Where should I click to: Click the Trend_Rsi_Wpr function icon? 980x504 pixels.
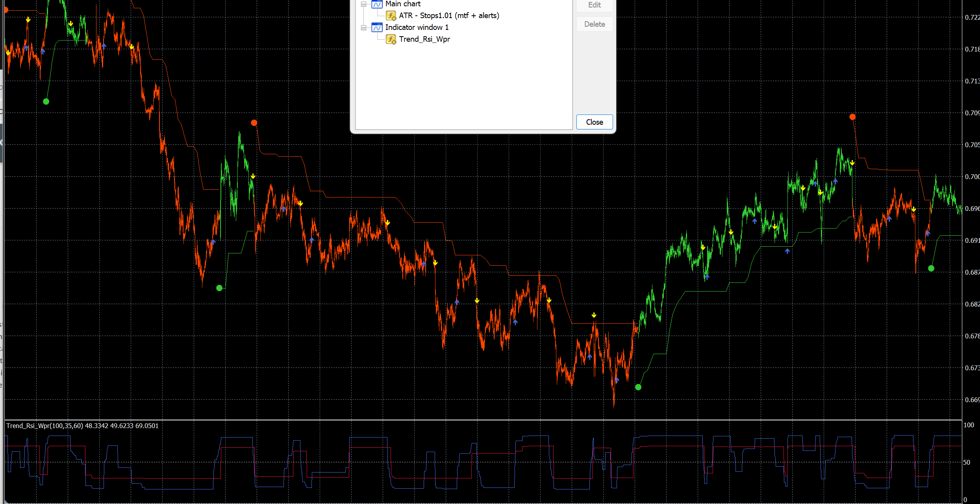click(x=391, y=39)
